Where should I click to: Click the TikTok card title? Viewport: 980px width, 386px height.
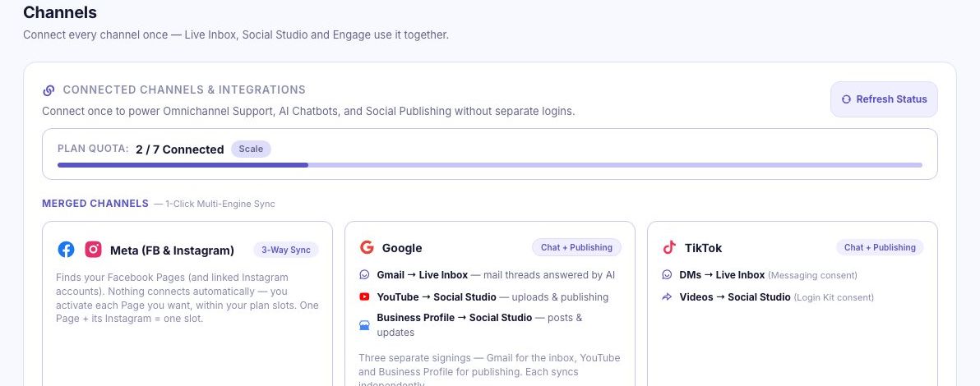(x=703, y=248)
